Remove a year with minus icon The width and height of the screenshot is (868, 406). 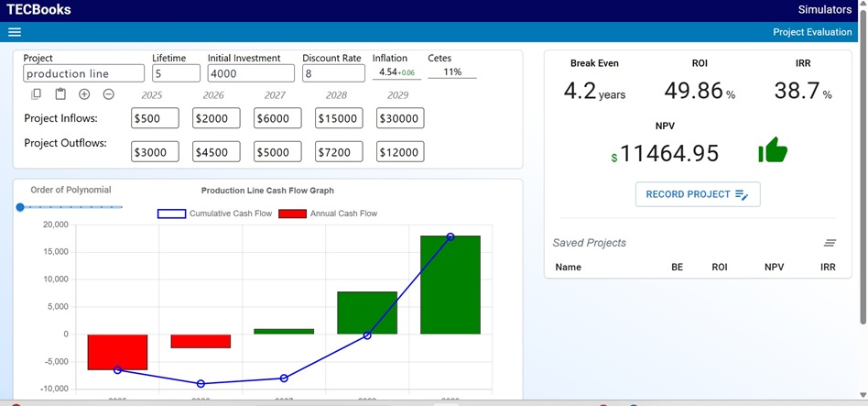108,94
